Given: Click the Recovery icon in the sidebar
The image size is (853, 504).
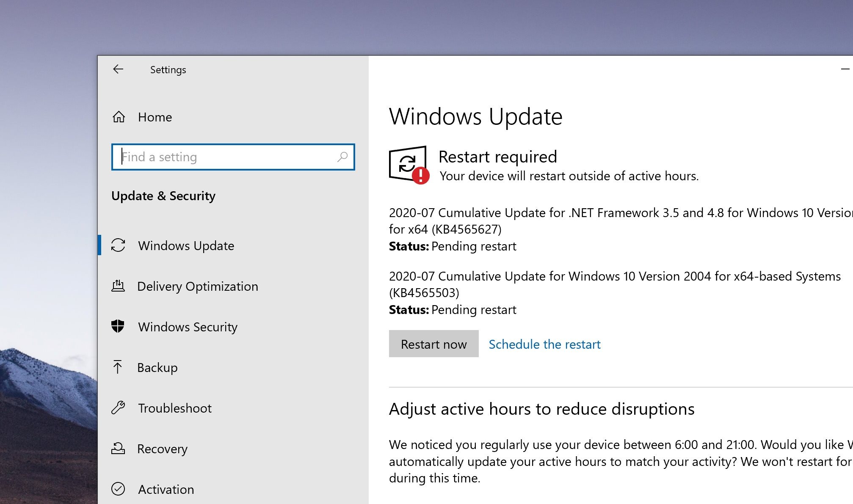Looking at the screenshot, I should [x=119, y=449].
